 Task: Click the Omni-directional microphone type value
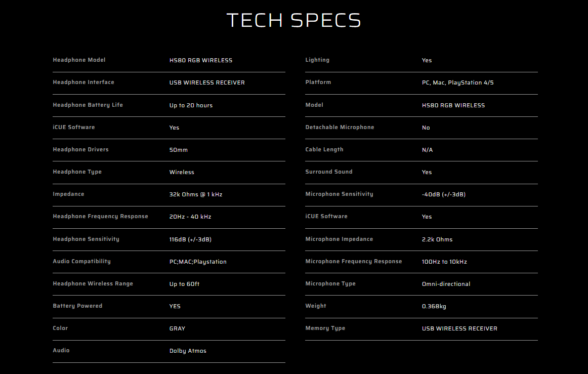point(446,284)
